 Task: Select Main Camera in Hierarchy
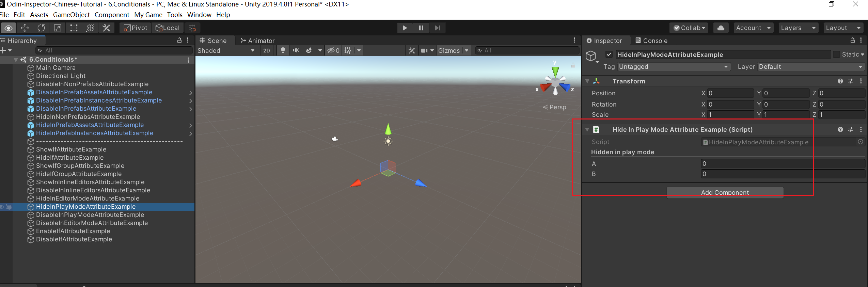click(x=56, y=68)
